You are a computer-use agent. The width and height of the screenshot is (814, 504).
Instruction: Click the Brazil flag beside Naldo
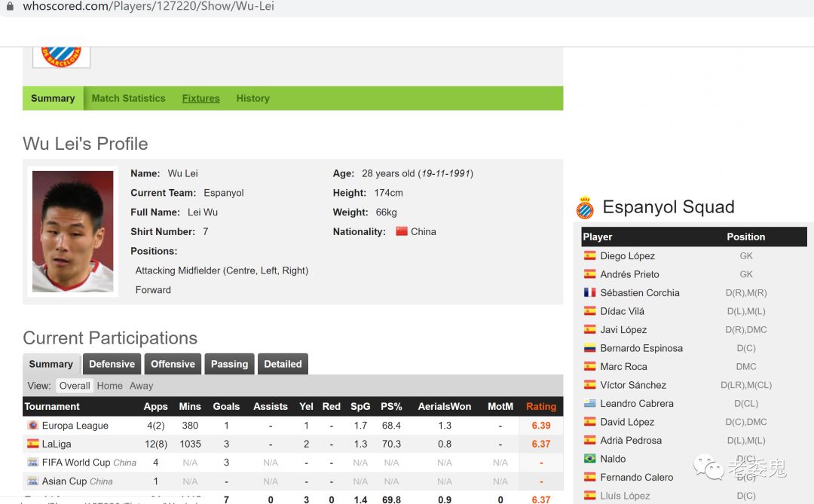pyautogui.click(x=589, y=458)
